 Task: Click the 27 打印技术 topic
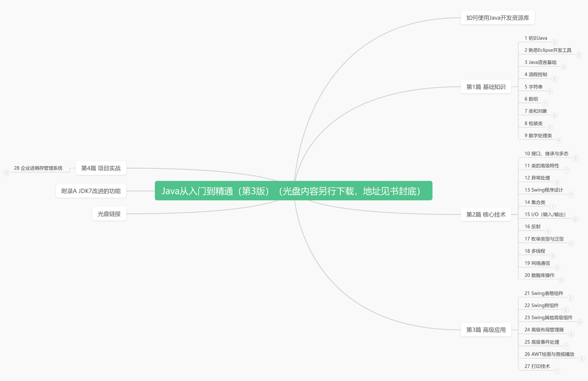(537, 366)
